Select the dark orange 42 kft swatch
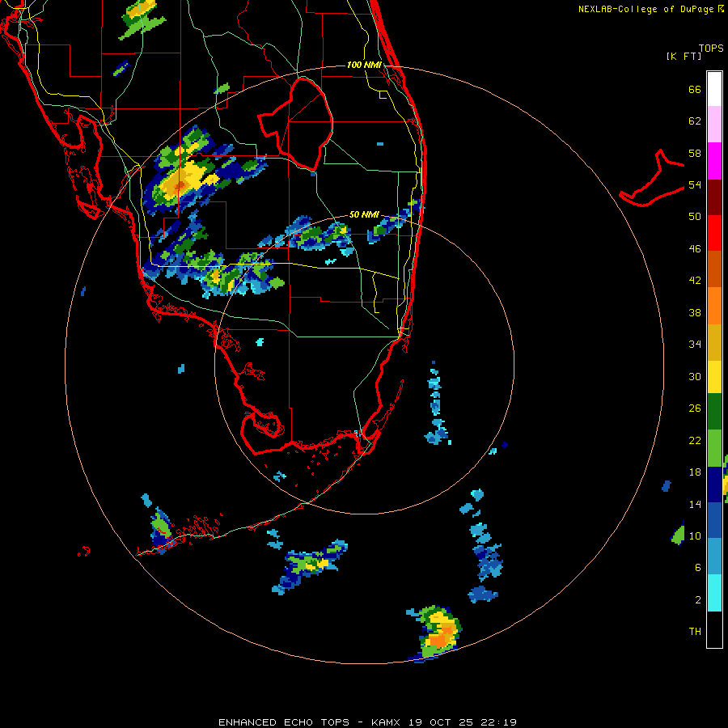This screenshot has height=728, width=728. pos(714,269)
